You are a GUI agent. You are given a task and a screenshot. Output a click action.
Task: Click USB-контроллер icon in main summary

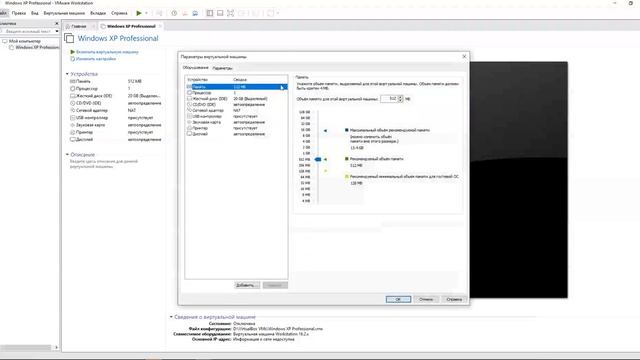(x=72, y=118)
